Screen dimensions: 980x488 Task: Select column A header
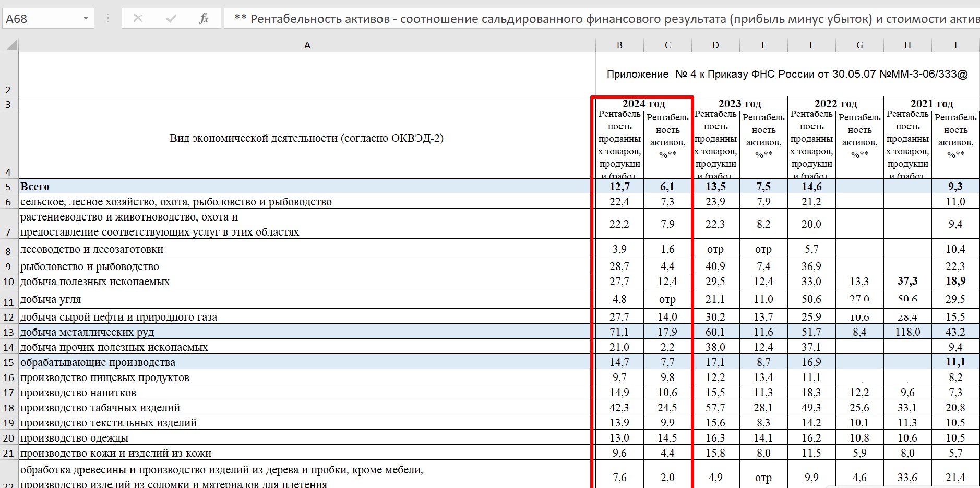click(x=307, y=45)
